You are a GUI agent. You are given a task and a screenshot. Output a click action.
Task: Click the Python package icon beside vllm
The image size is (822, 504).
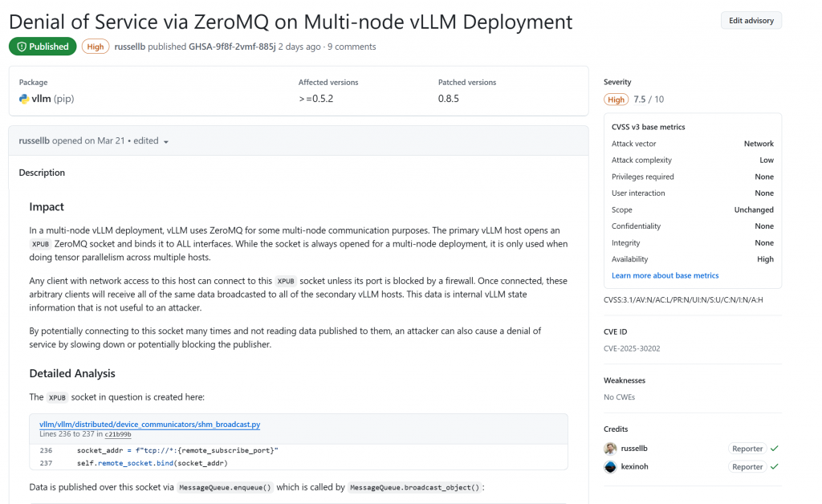point(23,99)
